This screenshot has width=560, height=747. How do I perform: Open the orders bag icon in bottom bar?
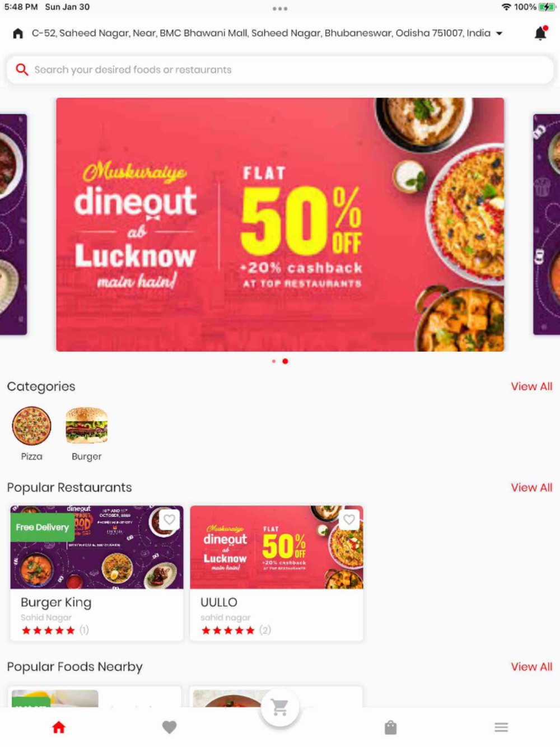point(391,727)
